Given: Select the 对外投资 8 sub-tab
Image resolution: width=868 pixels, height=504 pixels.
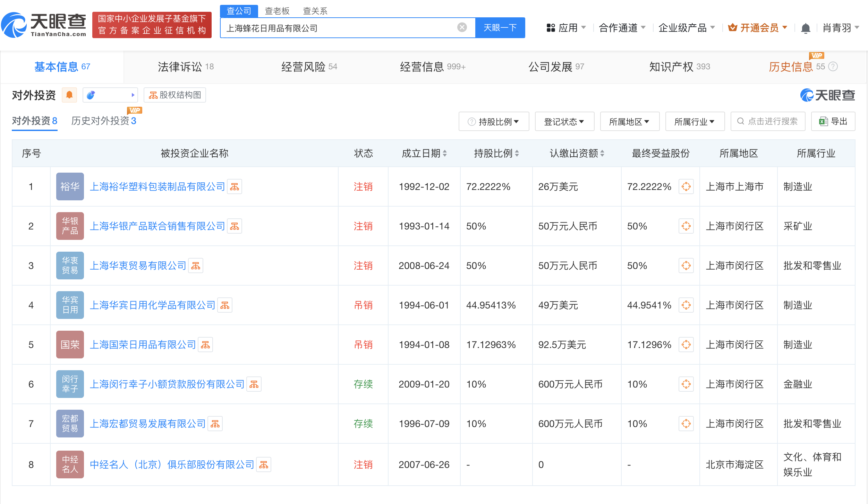Looking at the screenshot, I should [x=35, y=121].
